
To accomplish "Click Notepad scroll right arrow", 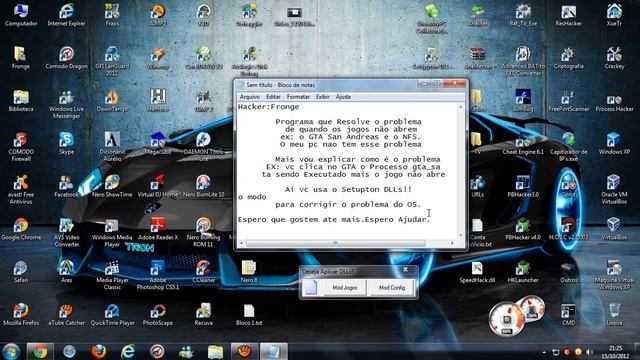I will click(452, 243).
